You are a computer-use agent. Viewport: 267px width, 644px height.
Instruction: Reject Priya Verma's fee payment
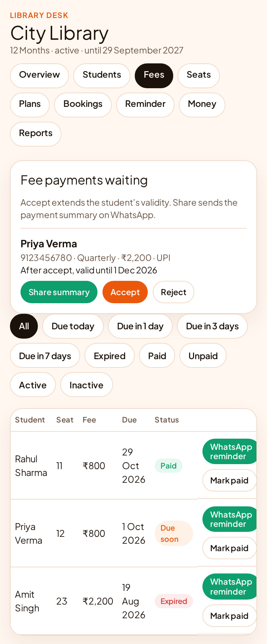(x=174, y=292)
